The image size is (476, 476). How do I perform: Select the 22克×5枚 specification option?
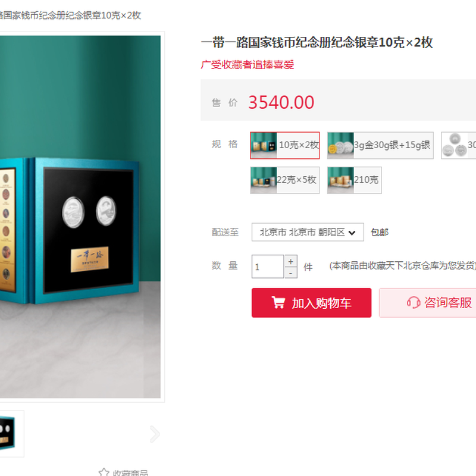click(285, 180)
